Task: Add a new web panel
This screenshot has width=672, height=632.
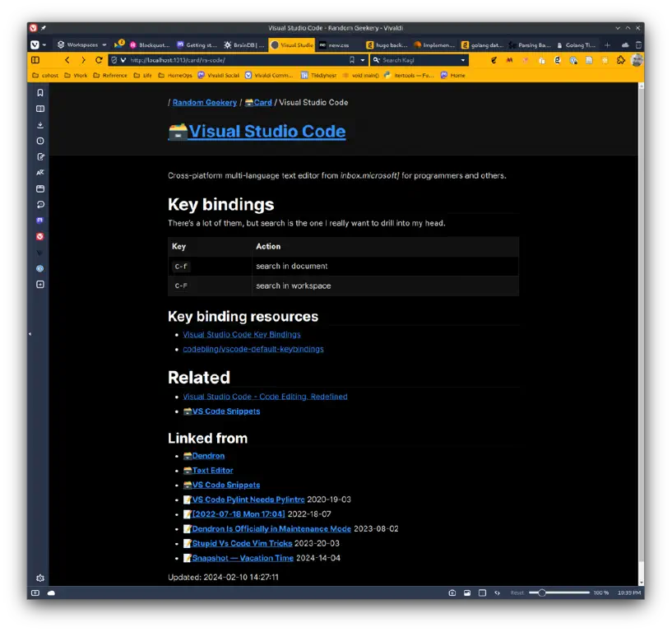Action: click(40, 284)
